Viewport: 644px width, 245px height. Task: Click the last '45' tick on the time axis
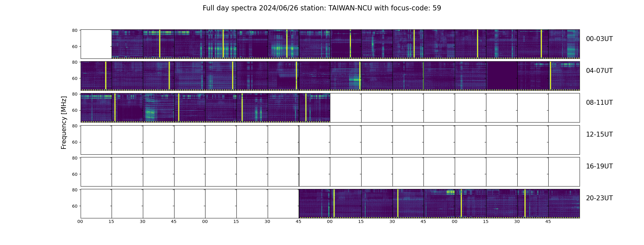click(x=548, y=222)
